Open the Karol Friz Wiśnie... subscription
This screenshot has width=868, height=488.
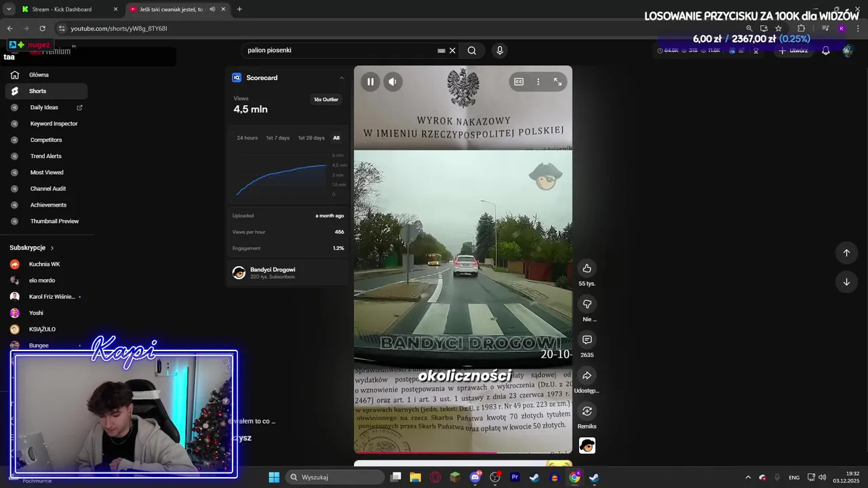click(x=46, y=297)
